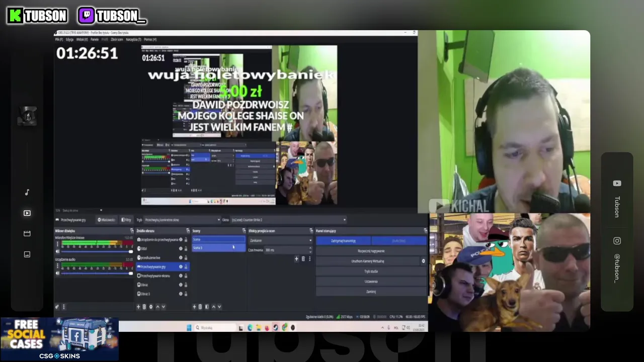Lock the Przechwytywanie gry source
This screenshot has width=644, height=362.
click(186, 267)
